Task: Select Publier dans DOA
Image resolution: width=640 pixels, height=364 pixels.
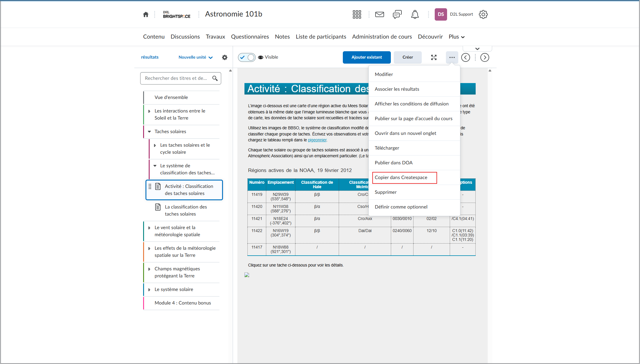Action: (414, 163)
